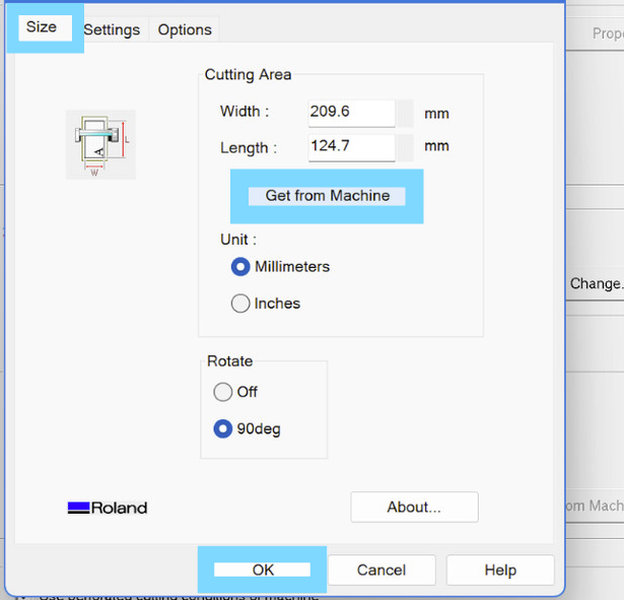624x600 pixels.
Task: Turn rotation Off
Action: 235,392
